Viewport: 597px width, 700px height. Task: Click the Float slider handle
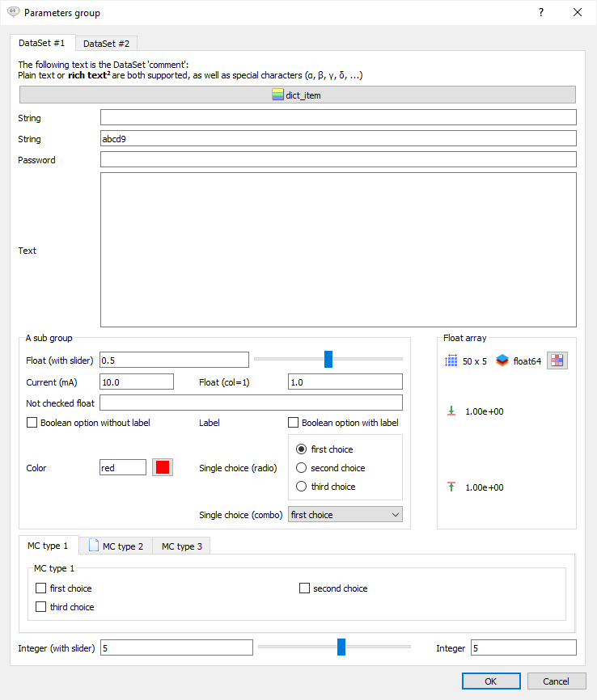(328, 359)
